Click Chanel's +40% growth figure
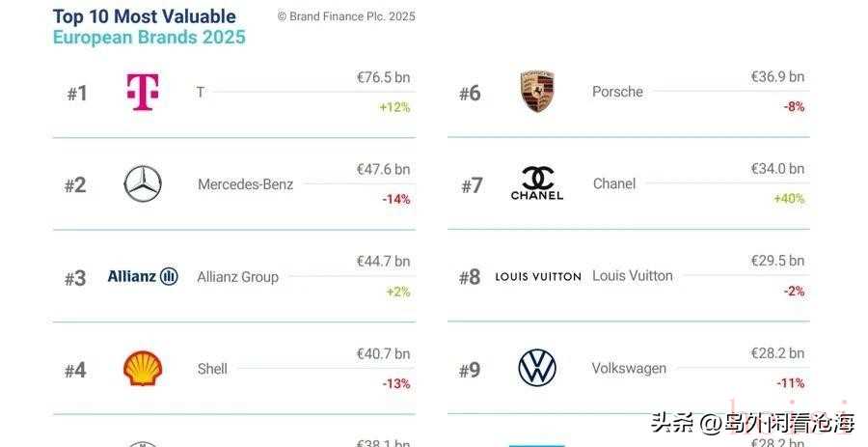The width and height of the screenshot is (868, 447). [788, 199]
